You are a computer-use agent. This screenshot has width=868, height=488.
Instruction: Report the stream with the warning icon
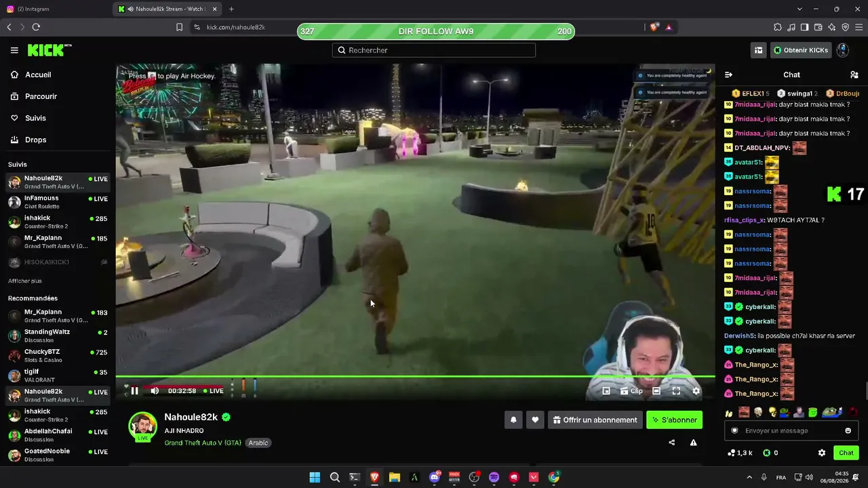693,443
